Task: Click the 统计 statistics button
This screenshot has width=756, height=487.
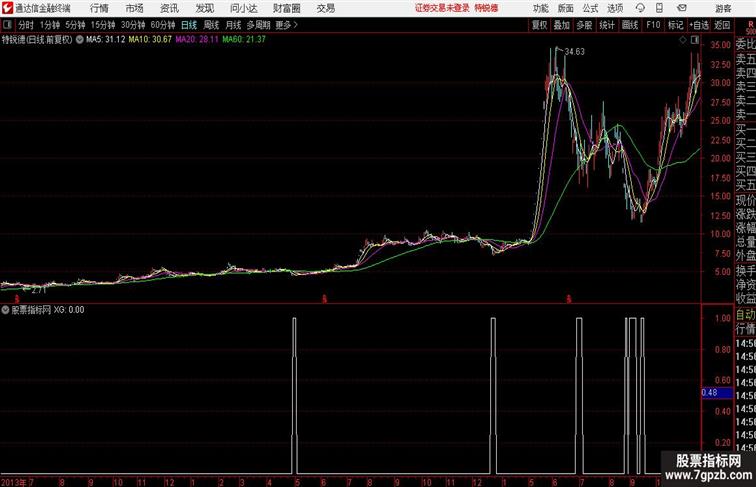Action: pos(607,25)
